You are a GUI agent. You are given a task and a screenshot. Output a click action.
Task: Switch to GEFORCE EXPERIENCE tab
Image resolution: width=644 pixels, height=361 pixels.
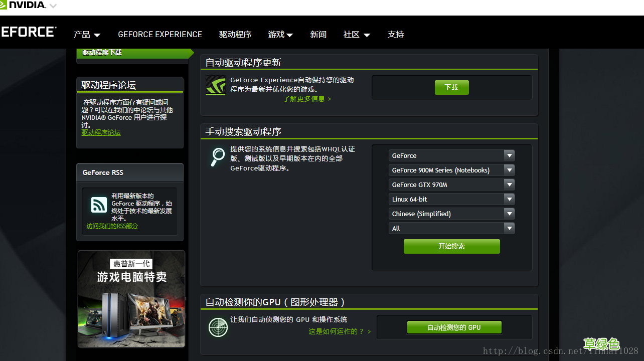[x=159, y=34]
